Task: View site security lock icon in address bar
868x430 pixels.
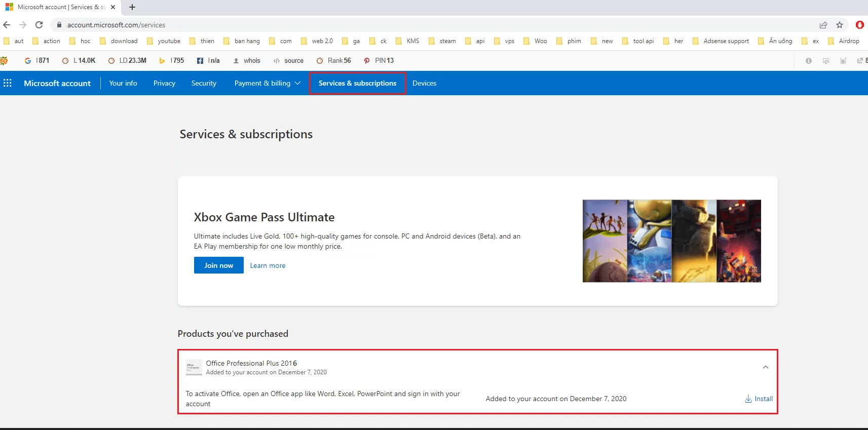Action: point(59,25)
